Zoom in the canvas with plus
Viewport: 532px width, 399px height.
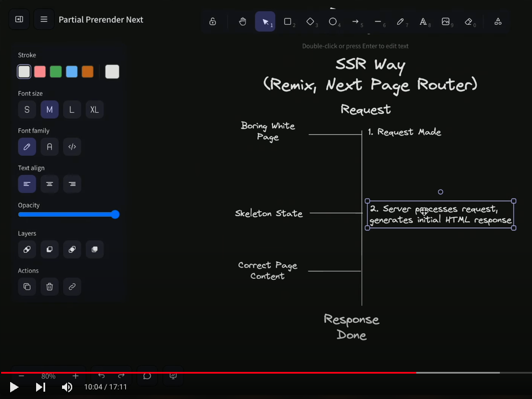[76, 376]
